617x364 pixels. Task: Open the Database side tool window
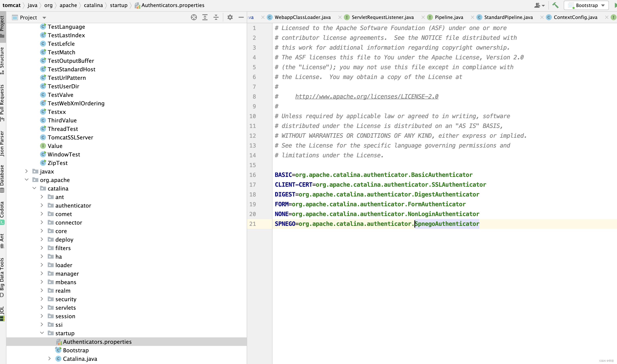3,179
